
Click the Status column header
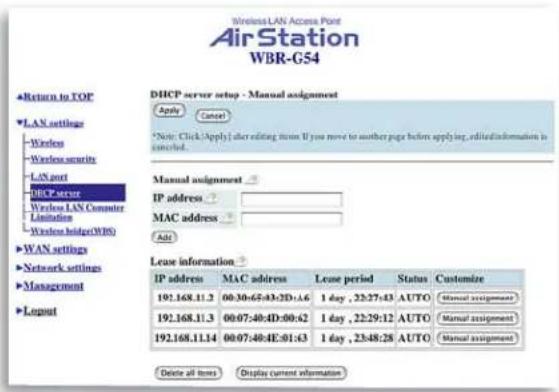pos(412,279)
